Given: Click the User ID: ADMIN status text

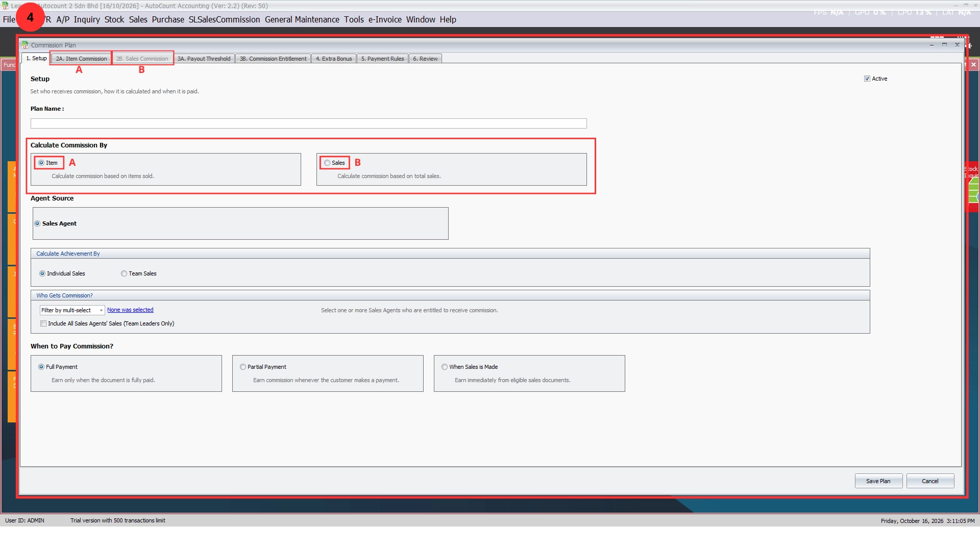Looking at the screenshot, I should pyautogui.click(x=24, y=520).
